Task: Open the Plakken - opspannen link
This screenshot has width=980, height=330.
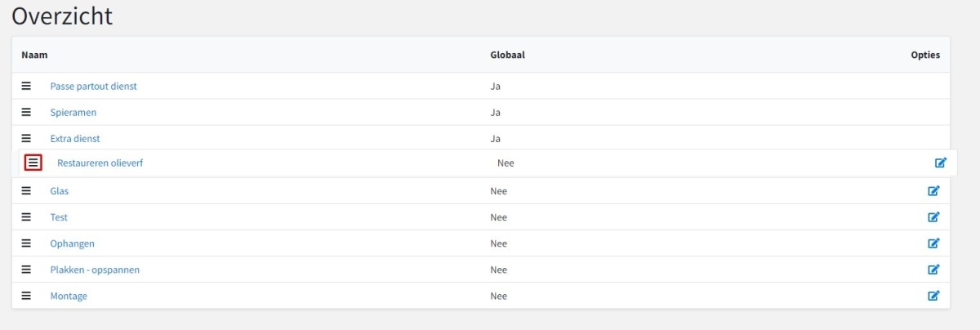Action: pos(95,270)
